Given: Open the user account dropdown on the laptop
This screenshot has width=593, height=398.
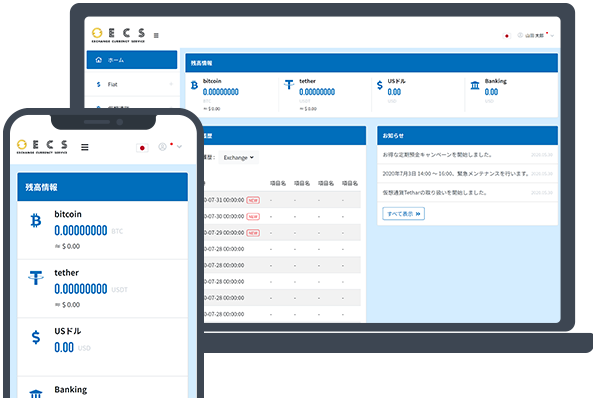Looking at the screenshot, I should tap(536, 36).
